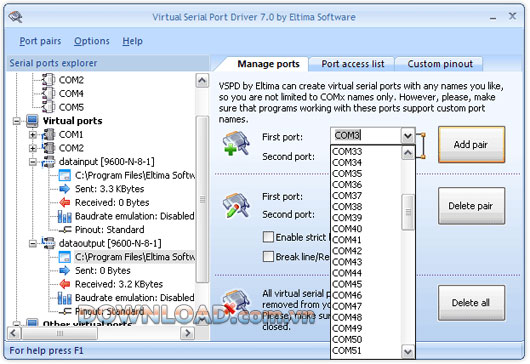530x364 pixels.
Task: Select the COM5 physical port icon
Action: click(48, 107)
